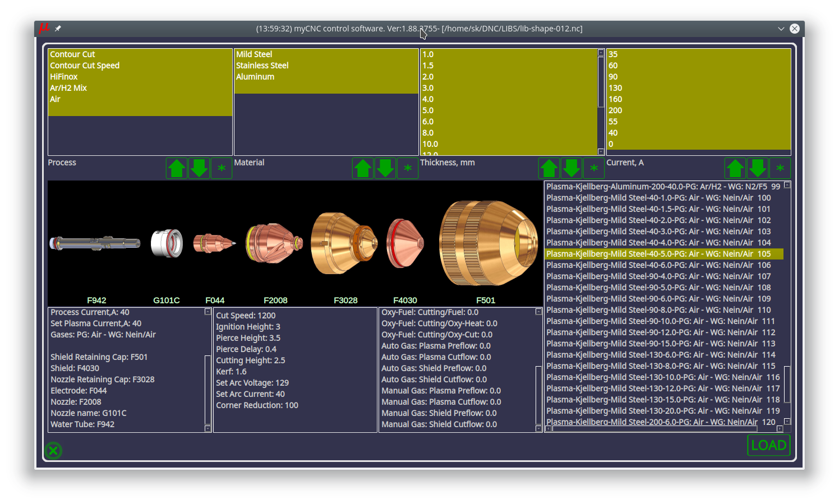Select current 90 A
The height and width of the screenshot is (504, 839).
pyautogui.click(x=699, y=77)
